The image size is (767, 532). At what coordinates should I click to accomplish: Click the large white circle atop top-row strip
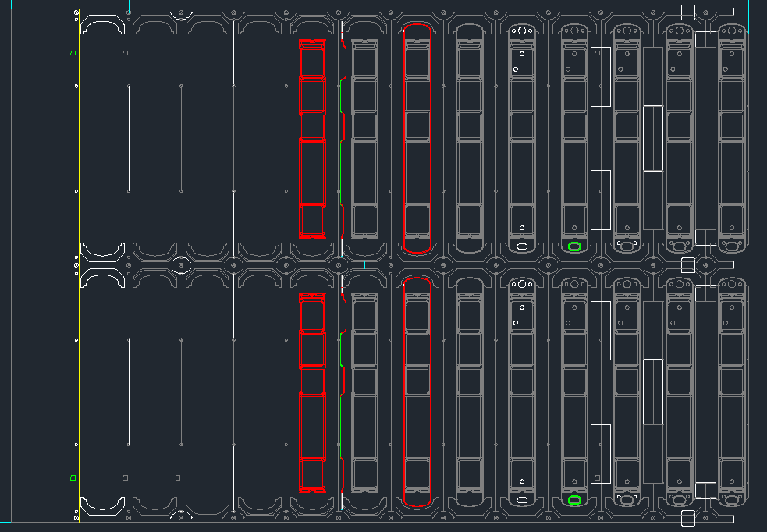coord(522,31)
